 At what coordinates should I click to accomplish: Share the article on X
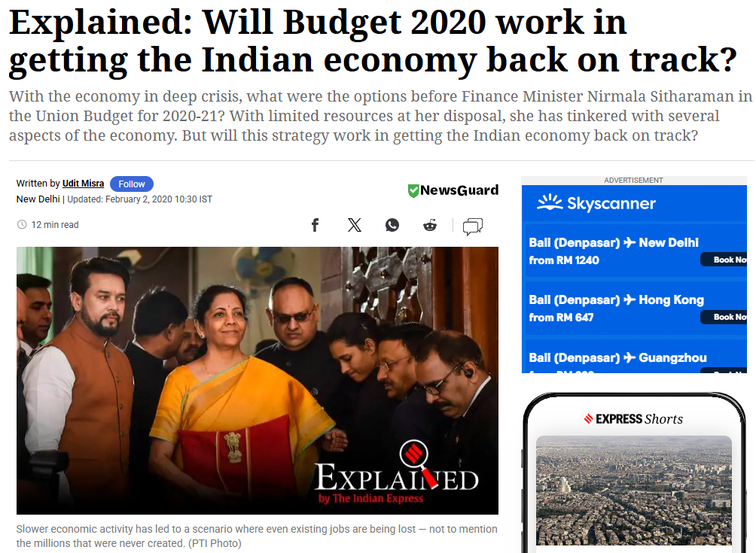click(x=355, y=225)
